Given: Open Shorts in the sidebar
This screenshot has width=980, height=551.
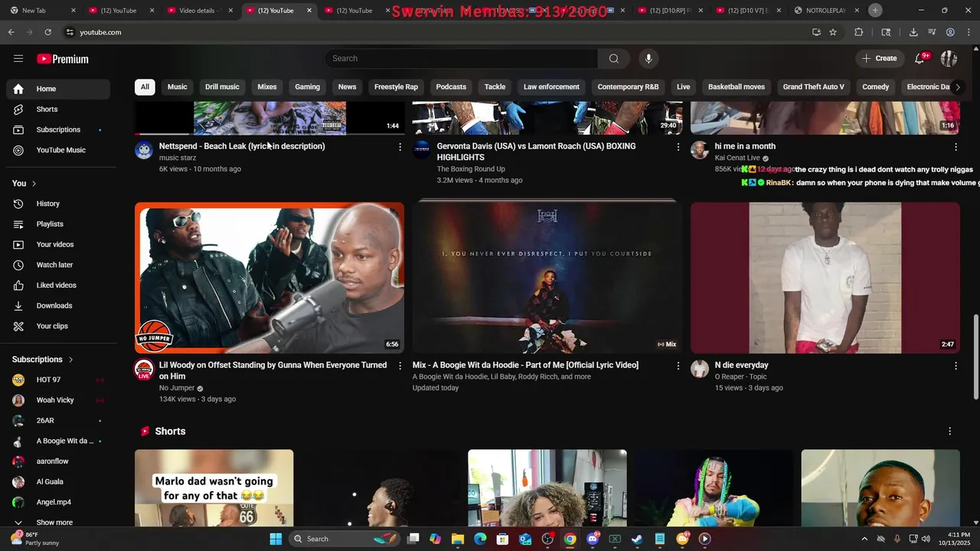Looking at the screenshot, I should (58, 109).
